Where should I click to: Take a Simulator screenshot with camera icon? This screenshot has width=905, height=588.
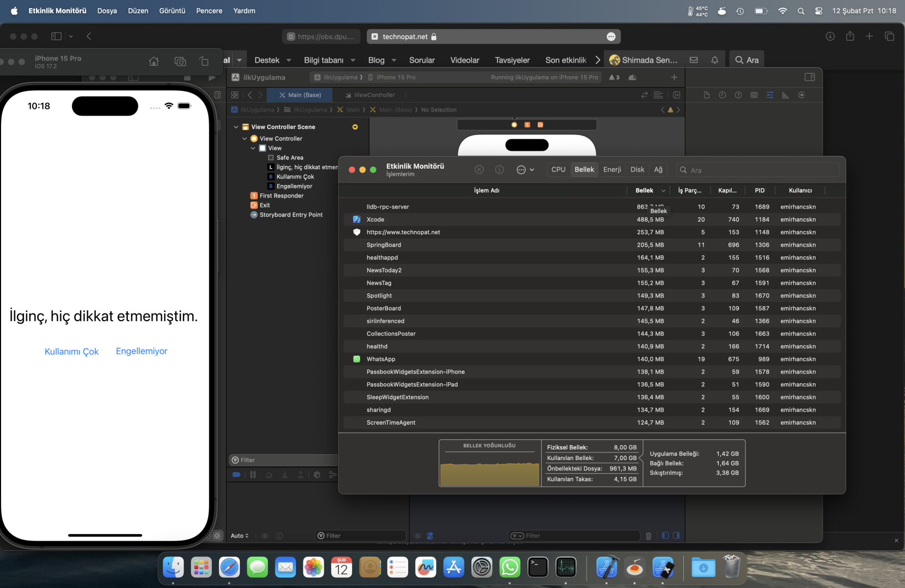[180, 62]
